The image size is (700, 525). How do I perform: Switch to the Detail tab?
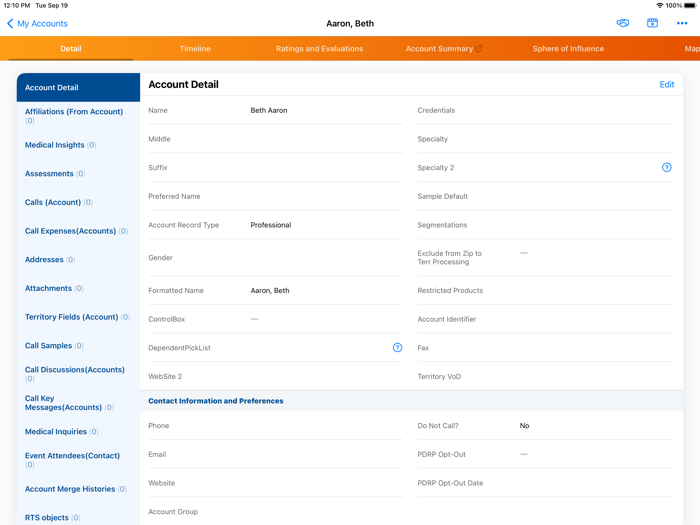71,49
